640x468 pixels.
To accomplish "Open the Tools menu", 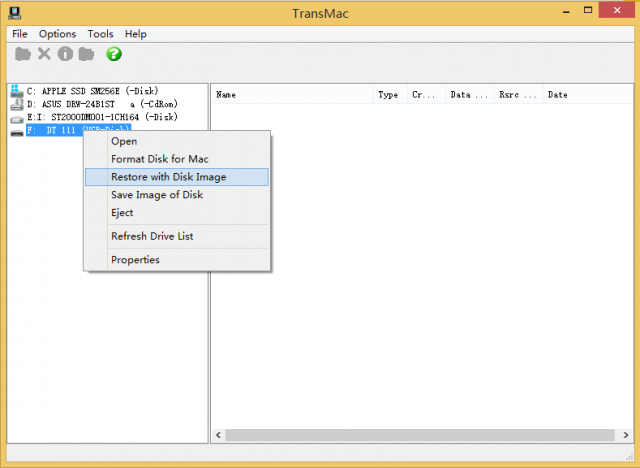I will coord(100,34).
